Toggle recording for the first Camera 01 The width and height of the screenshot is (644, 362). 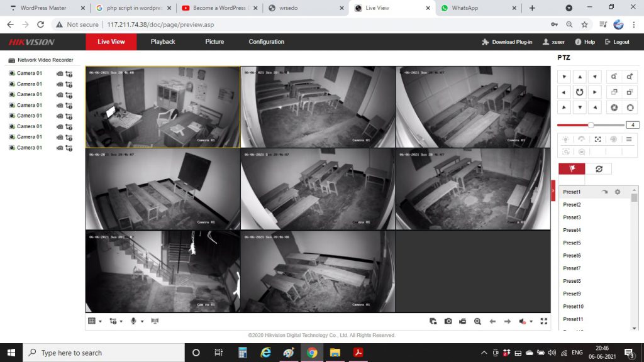[60, 74]
